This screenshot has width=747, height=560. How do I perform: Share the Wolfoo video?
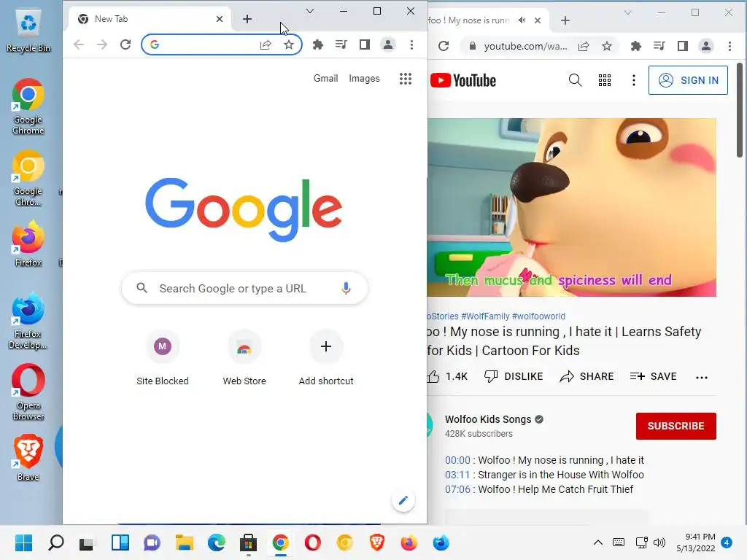(x=587, y=377)
